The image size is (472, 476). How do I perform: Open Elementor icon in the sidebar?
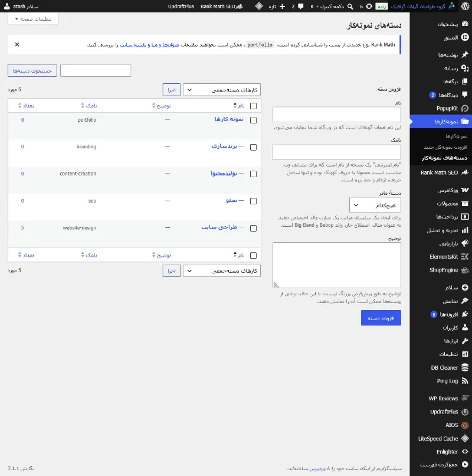(x=465, y=37)
